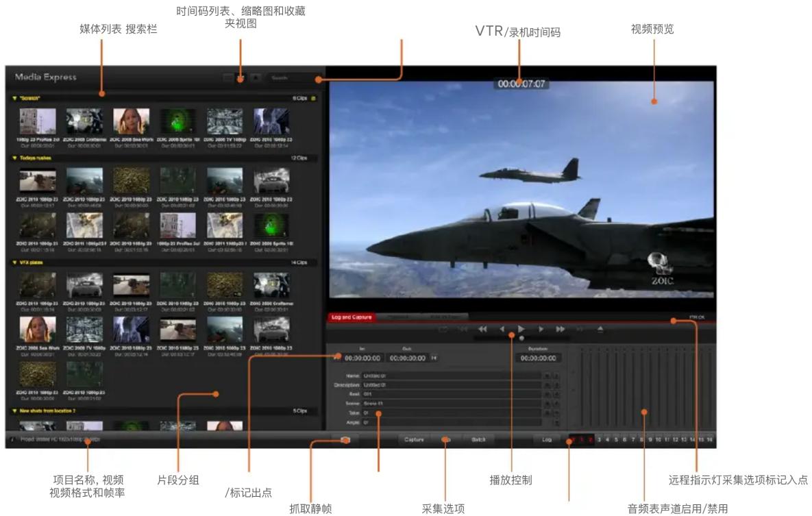Toggle audio channel 13
812x516 pixels.
coord(684,440)
